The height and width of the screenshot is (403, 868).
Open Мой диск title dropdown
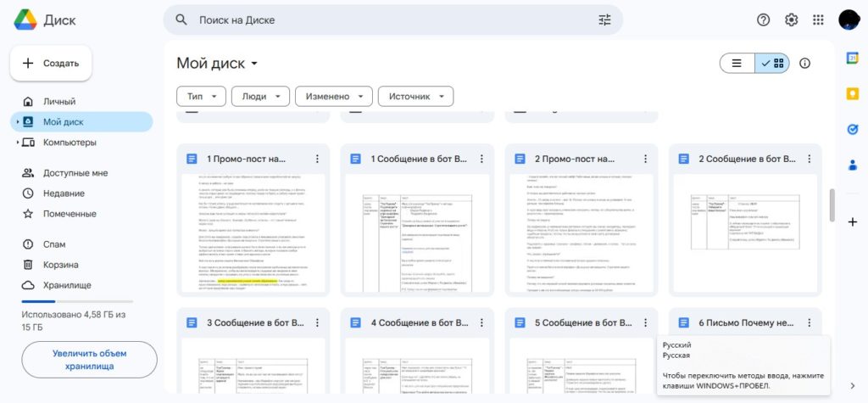tap(217, 63)
